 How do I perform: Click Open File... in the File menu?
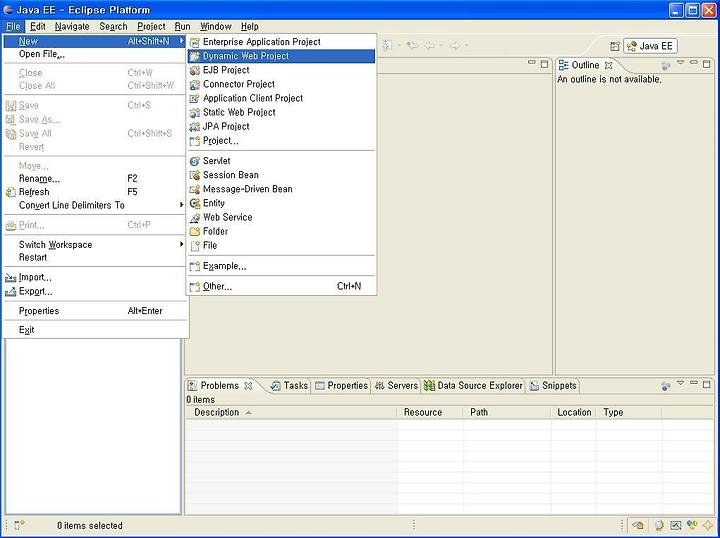coord(94,54)
